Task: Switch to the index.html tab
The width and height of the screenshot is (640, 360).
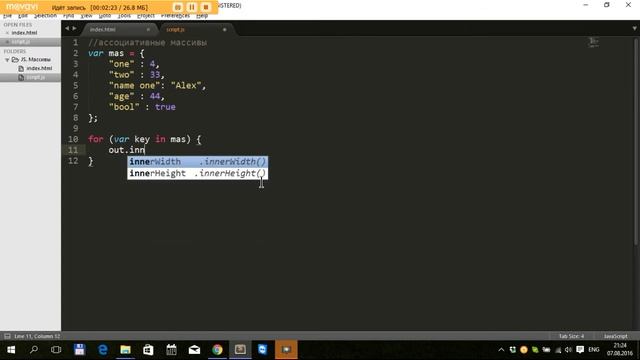Action: [x=118, y=29]
